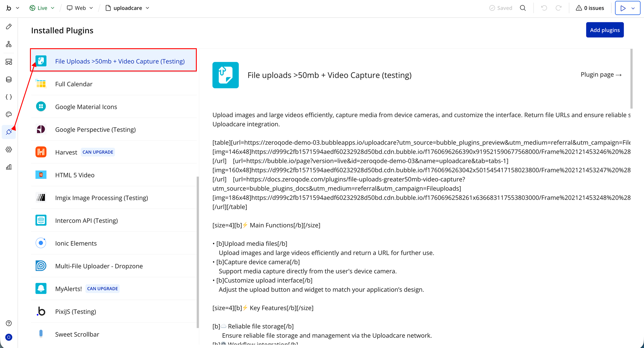
Task: Open the uploadcare page selector dropdown
Action: click(127, 8)
